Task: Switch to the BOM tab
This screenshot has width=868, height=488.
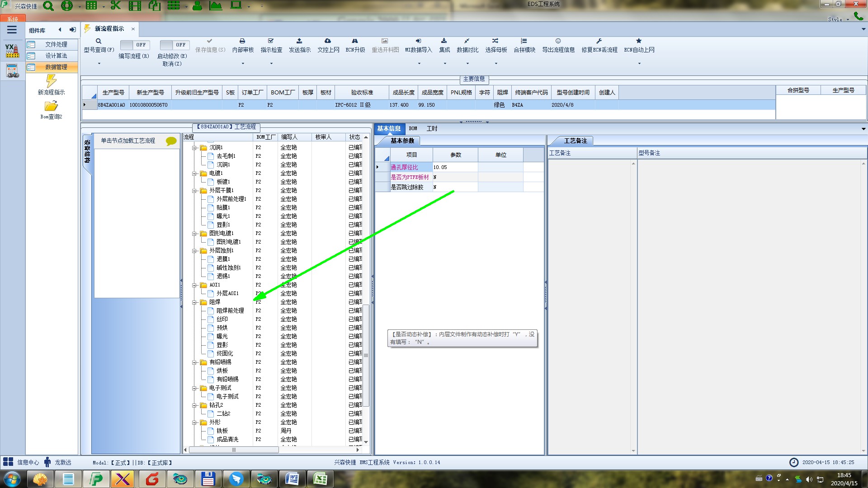Action: [x=413, y=129]
